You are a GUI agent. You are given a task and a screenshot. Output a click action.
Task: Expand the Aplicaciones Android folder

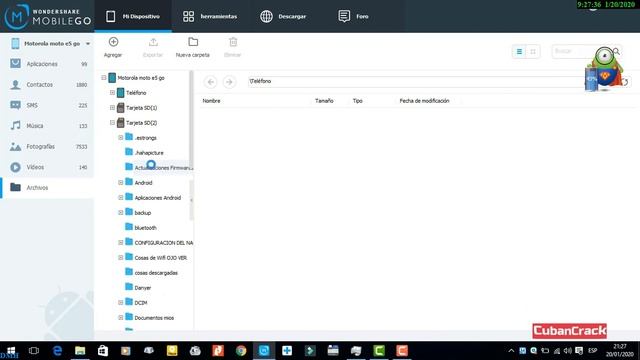pos(121,198)
